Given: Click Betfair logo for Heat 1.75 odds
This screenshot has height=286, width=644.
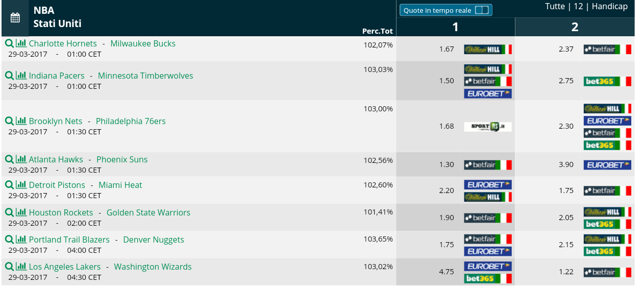Looking at the screenshot, I should [608, 190].
